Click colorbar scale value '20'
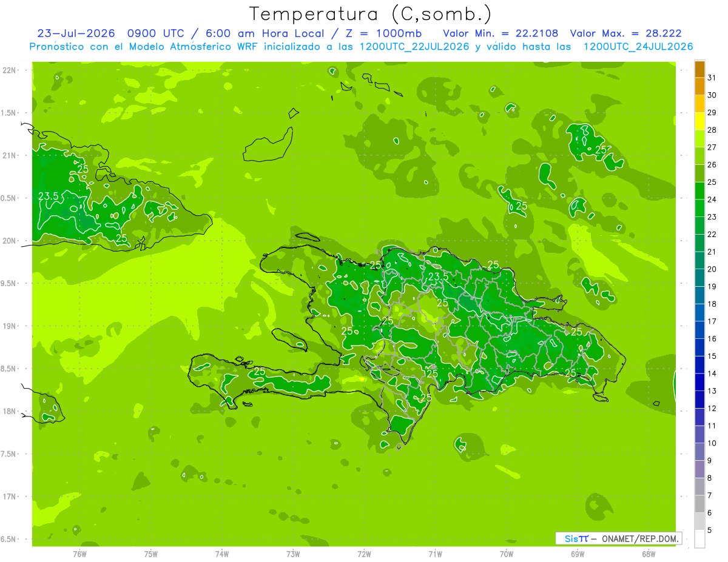728x562 pixels. (x=712, y=269)
